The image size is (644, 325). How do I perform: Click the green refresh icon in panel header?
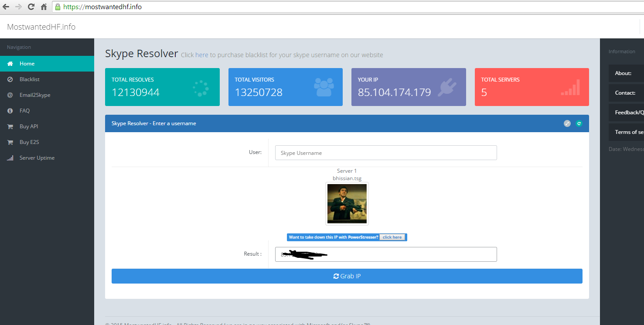click(x=579, y=123)
